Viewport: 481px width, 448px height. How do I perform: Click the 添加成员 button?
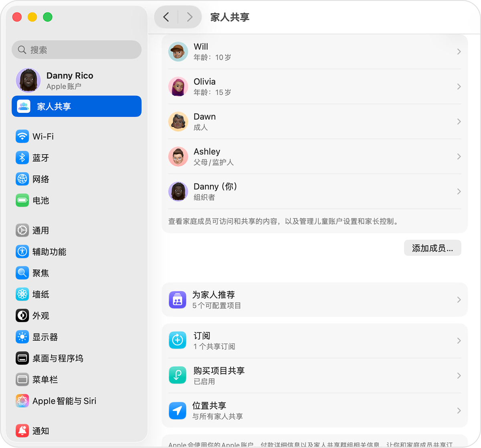coord(432,248)
